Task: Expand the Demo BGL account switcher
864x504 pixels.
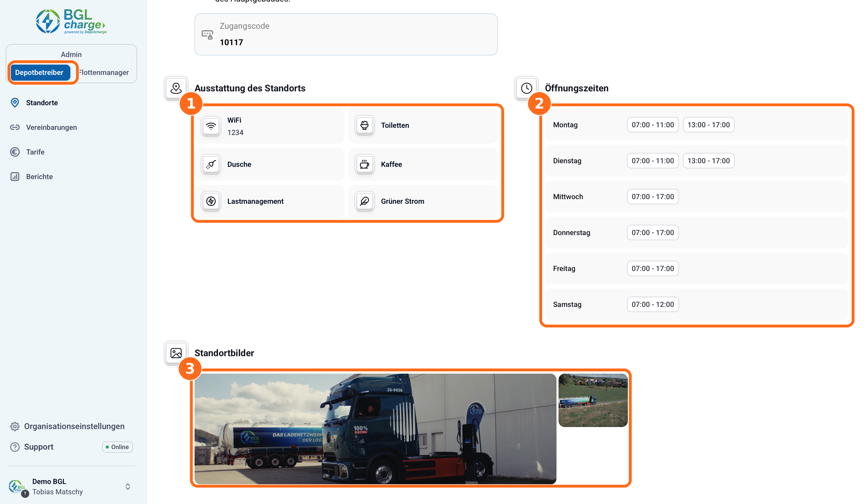Action: [x=128, y=487]
